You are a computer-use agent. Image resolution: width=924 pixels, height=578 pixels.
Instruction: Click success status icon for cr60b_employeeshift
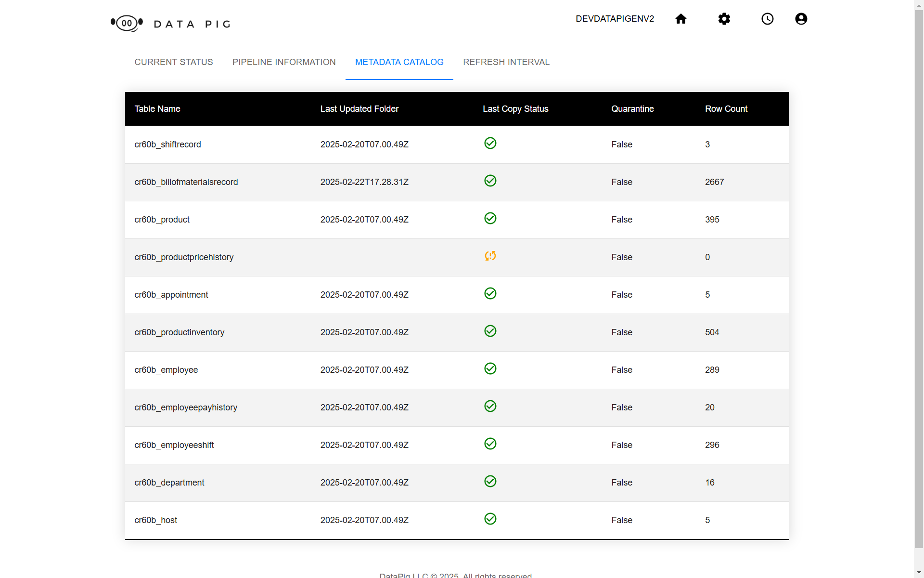point(490,444)
